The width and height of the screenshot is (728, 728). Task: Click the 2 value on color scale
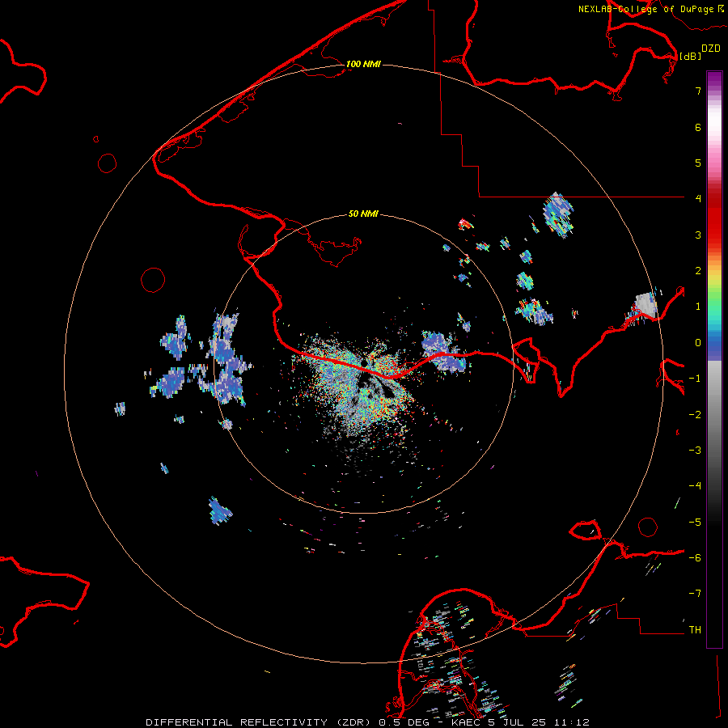click(x=698, y=270)
